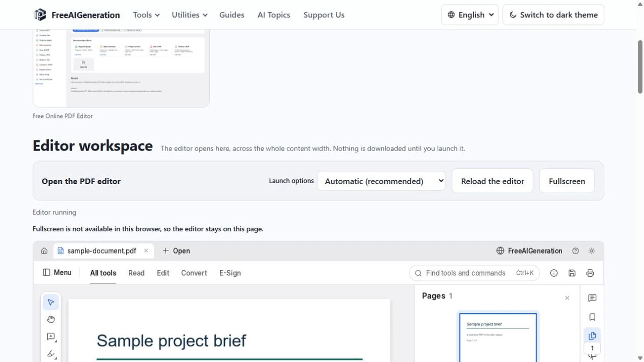
Task: Expand the Tools navigation menu
Action: tap(147, 15)
